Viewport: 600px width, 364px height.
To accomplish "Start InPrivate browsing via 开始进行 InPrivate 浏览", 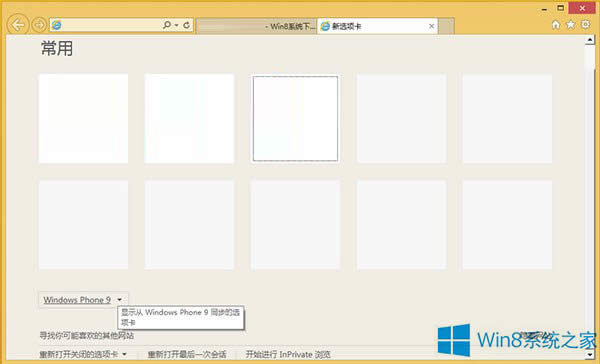I will (288, 354).
